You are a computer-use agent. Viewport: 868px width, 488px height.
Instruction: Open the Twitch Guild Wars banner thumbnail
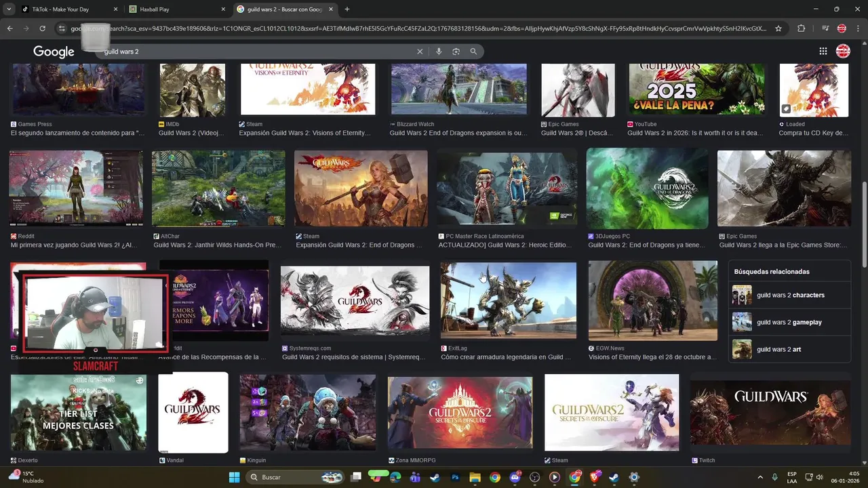[x=770, y=412]
